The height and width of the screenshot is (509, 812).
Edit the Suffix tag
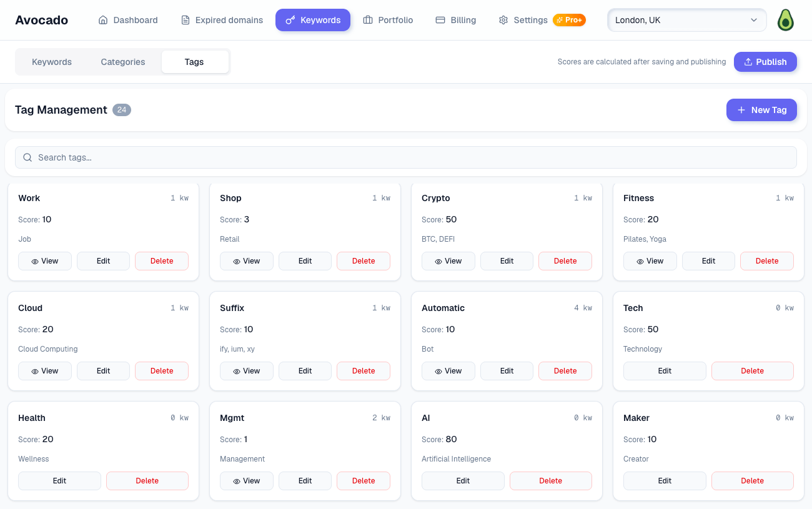pos(305,371)
